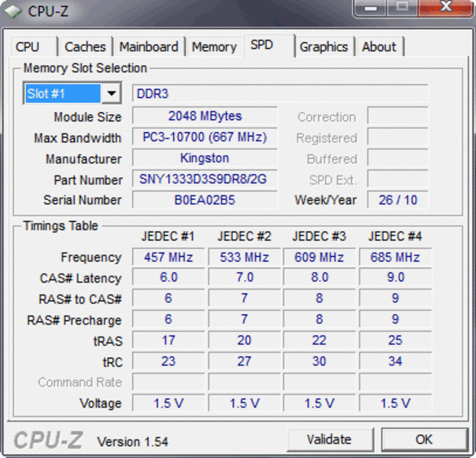
Task: Click the 2048 MBytes module size value
Action: click(x=205, y=116)
